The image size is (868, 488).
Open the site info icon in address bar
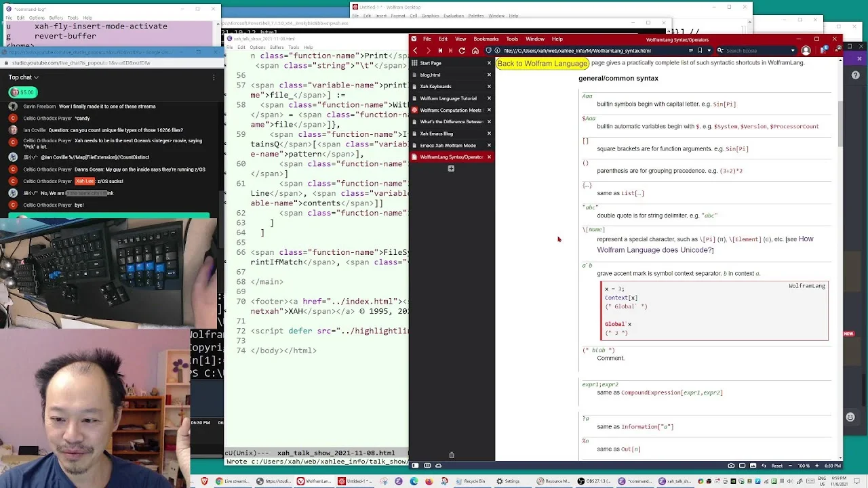pos(497,51)
